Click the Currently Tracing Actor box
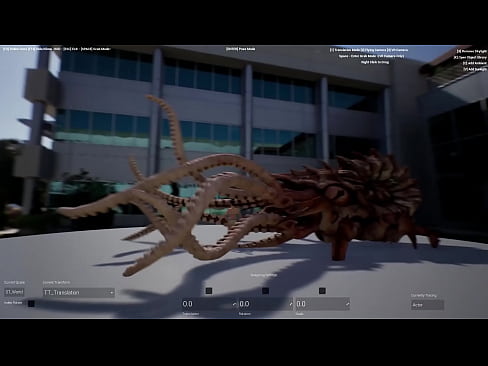 [x=427, y=305]
